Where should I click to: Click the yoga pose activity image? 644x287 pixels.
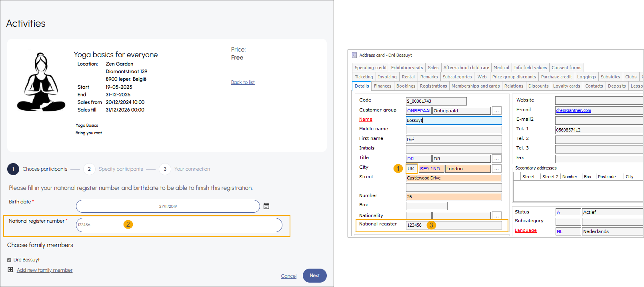[x=41, y=82]
